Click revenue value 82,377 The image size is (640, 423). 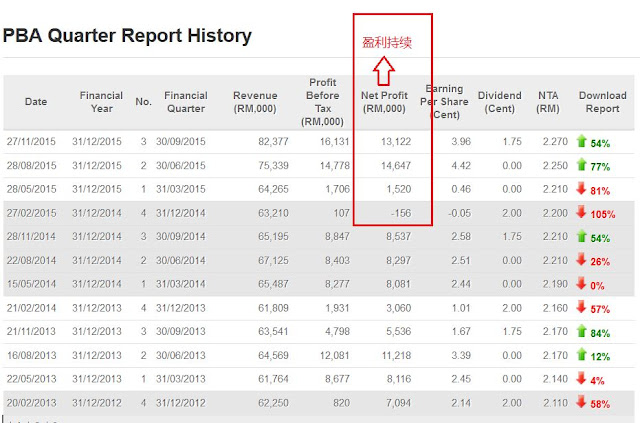[x=273, y=142]
